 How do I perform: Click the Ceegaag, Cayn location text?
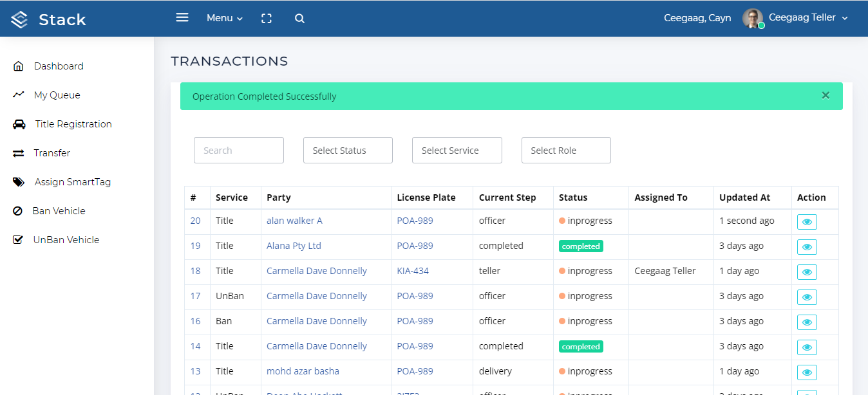[697, 18]
